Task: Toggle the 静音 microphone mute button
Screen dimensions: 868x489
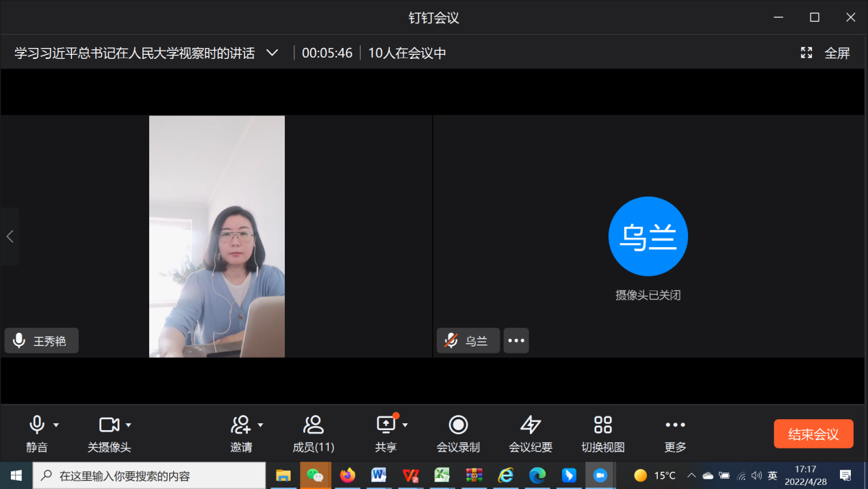Action: coord(37,425)
